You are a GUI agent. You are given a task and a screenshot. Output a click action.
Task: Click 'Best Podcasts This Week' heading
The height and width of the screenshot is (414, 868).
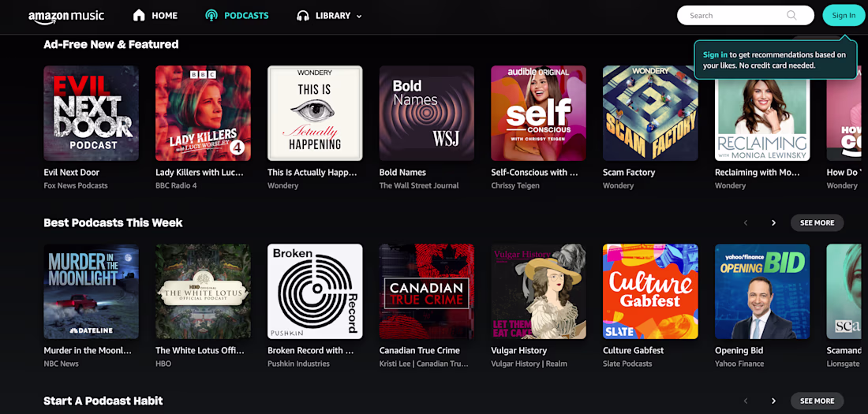click(x=113, y=223)
